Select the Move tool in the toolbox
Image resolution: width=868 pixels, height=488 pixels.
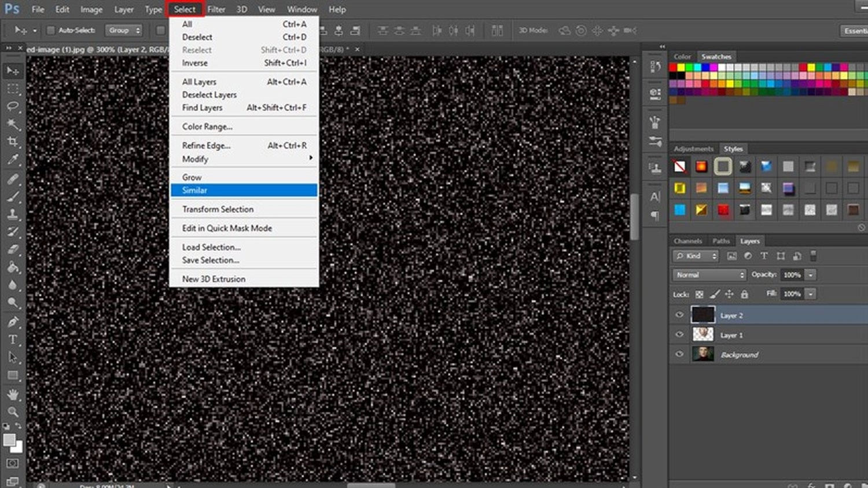click(13, 71)
